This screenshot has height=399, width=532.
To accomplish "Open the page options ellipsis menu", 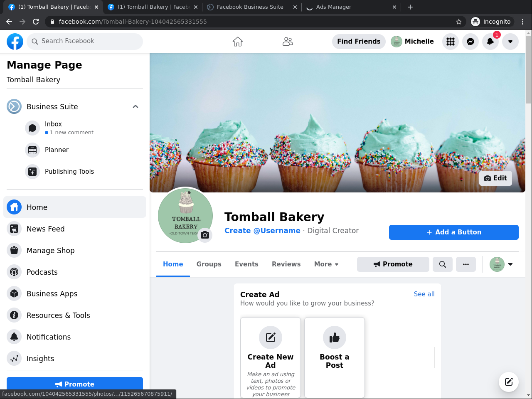I will [466, 264].
